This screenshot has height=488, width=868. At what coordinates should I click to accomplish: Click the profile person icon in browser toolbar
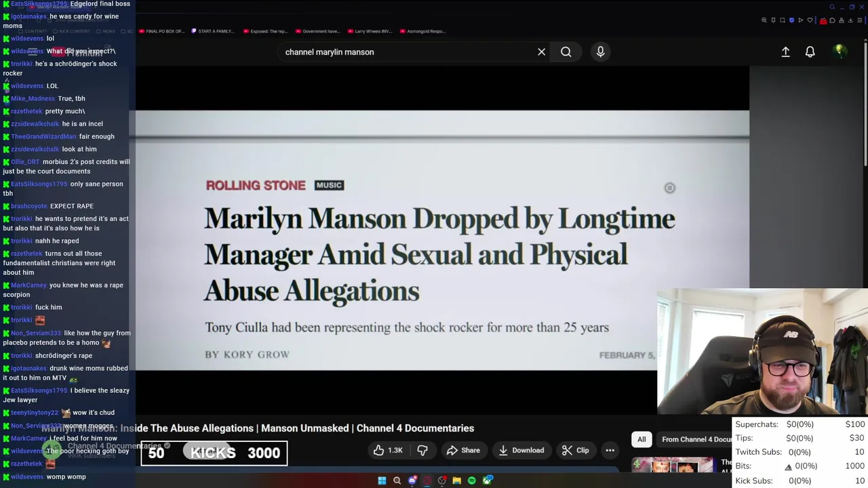pos(842,20)
